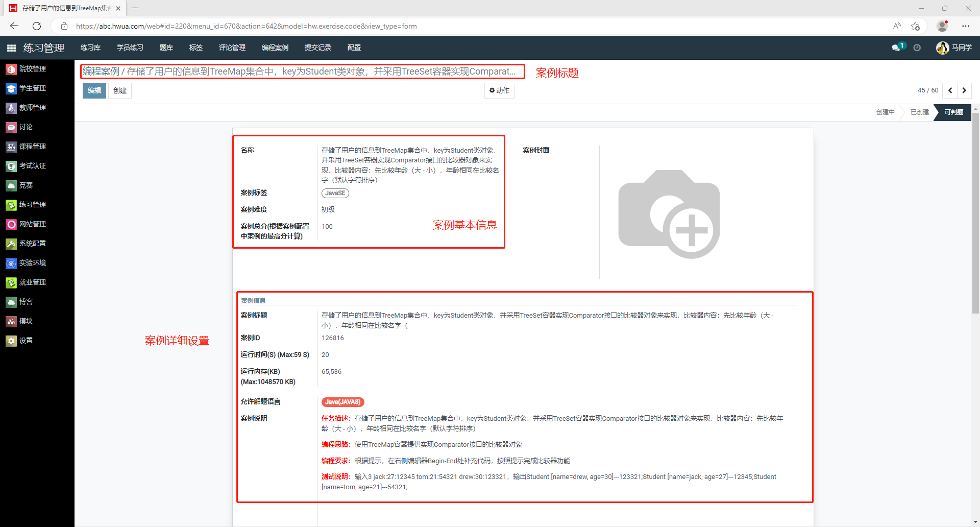Click the 博客 sidebar icon
Screen dimensions: 980x527
coord(11,302)
